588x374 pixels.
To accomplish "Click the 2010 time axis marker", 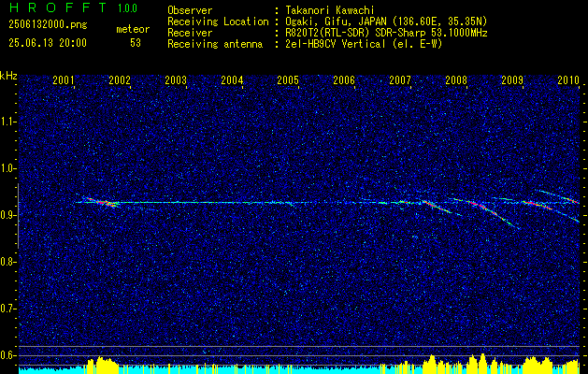I will point(568,79).
